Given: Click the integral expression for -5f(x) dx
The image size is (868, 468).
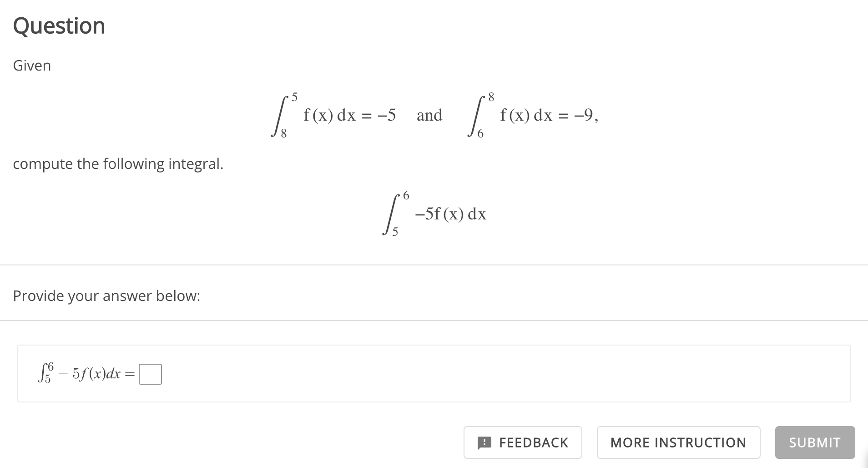Looking at the screenshot, I should 434,212.
